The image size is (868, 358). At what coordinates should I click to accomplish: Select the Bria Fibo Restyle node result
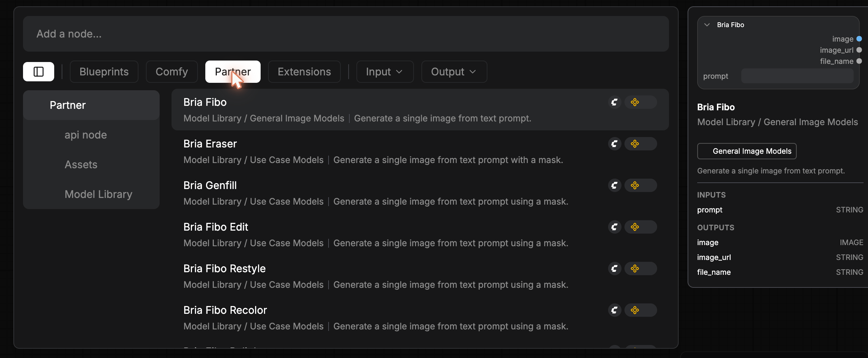[x=420, y=276]
